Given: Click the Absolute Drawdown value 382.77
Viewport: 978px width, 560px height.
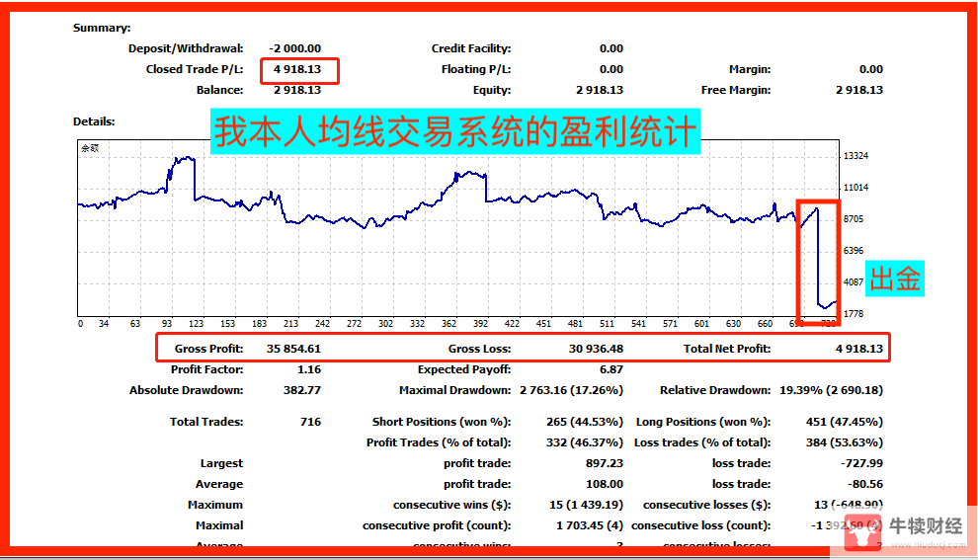Looking at the screenshot, I should tap(302, 390).
